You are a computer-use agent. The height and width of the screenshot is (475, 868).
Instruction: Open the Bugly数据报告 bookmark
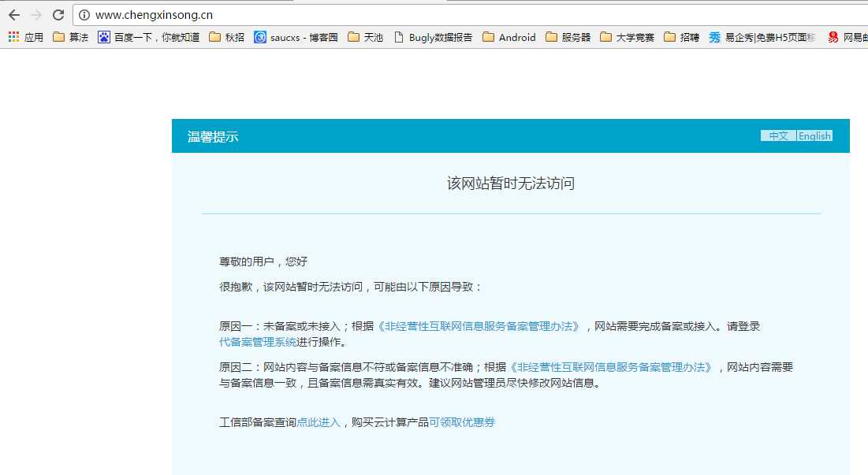433,37
